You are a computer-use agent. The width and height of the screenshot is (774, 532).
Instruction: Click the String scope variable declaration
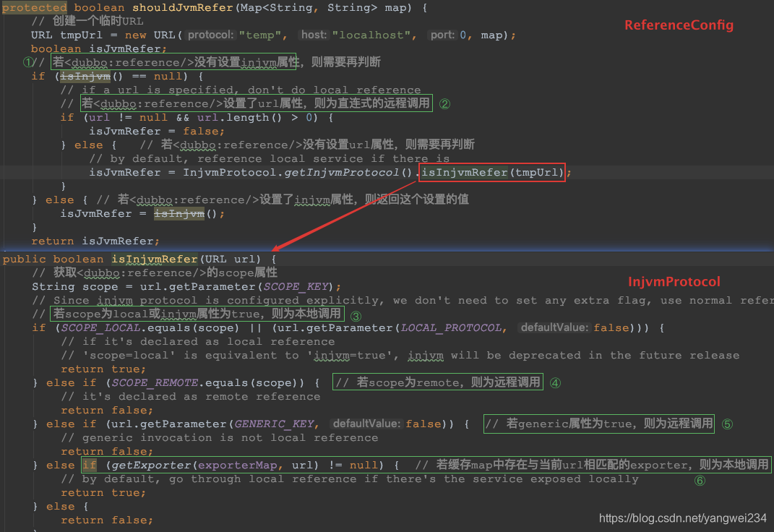(x=75, y=287)
